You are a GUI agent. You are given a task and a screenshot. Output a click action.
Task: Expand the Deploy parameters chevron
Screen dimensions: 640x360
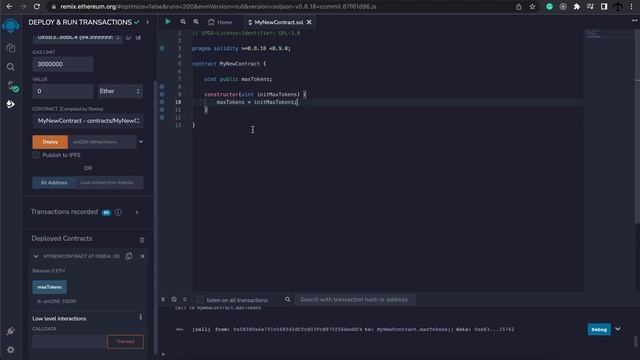pos(141,142)
